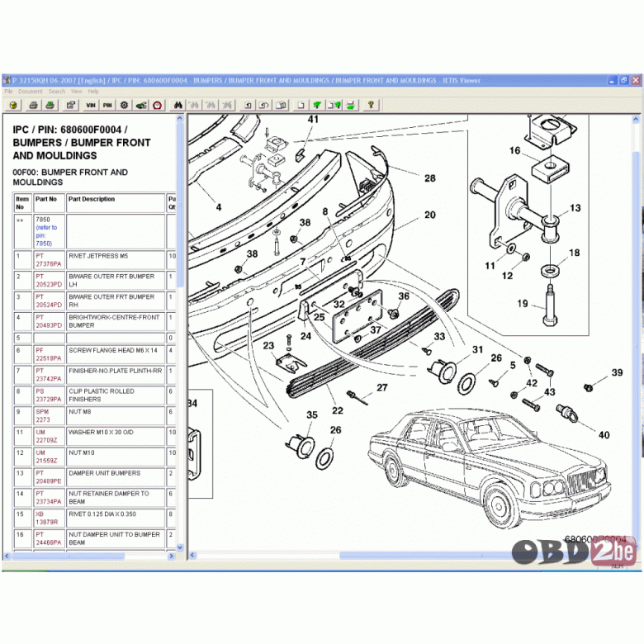Click the first greyed-out binoculars icon
Screen dimensions: 644x644
[x=194, y=106]
